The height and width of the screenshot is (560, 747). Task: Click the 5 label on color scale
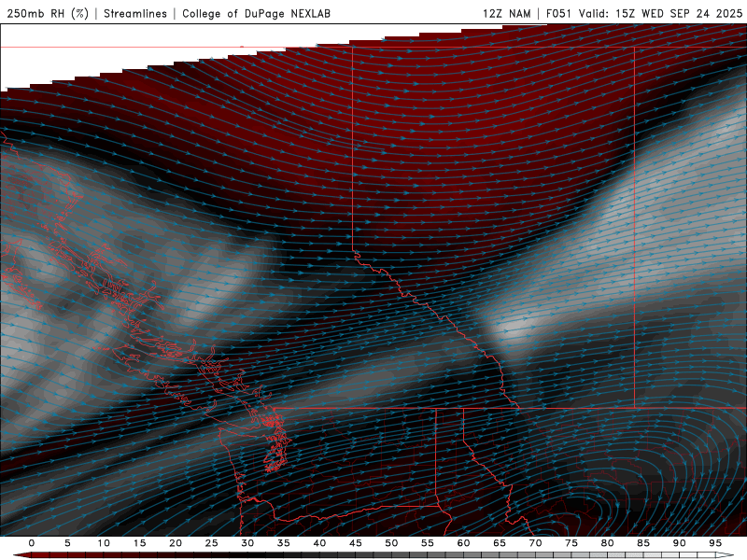coord(67,543)
